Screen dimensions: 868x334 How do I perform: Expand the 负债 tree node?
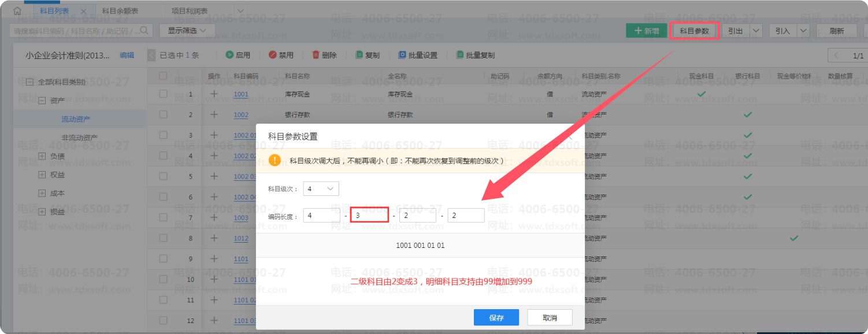(x=42, y=156)
